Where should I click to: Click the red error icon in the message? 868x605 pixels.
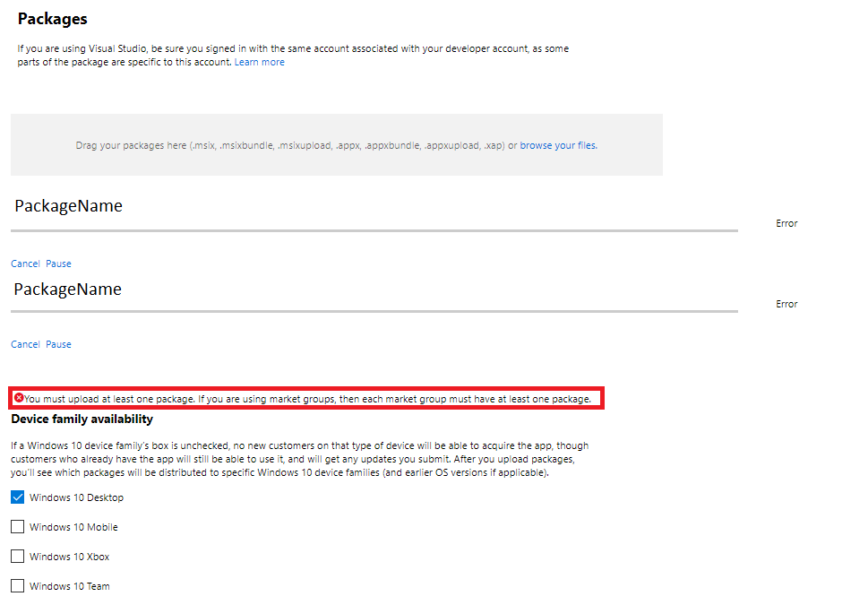[x=19, y=398]
